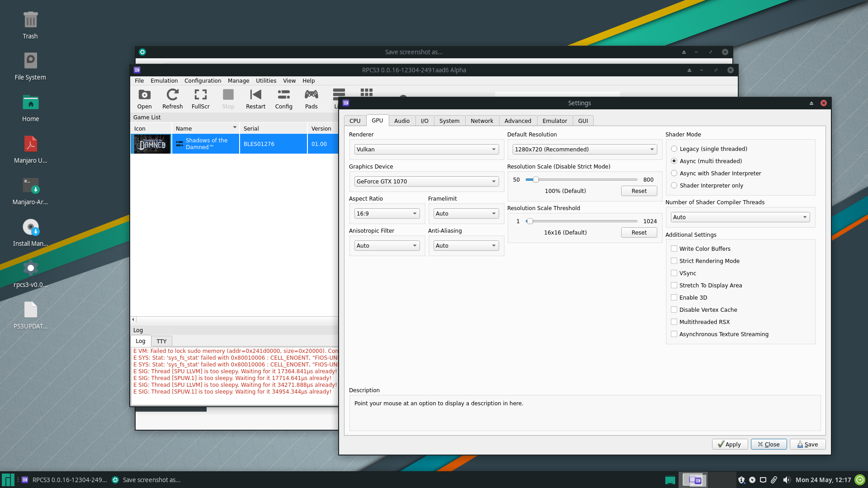This screenshot has width=868, height=488.
Task: Toggle FullScr fullscreen icon
Action: pos(200,99)
